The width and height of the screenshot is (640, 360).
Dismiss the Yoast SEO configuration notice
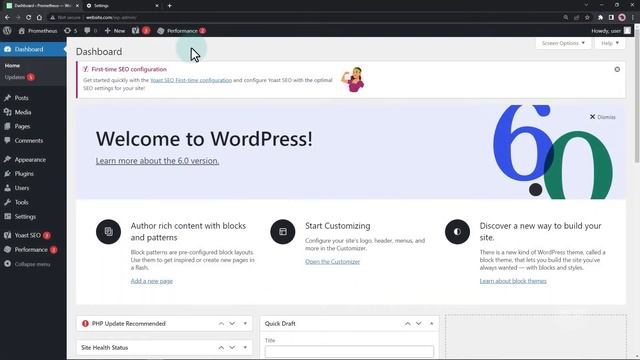(617, 69)
